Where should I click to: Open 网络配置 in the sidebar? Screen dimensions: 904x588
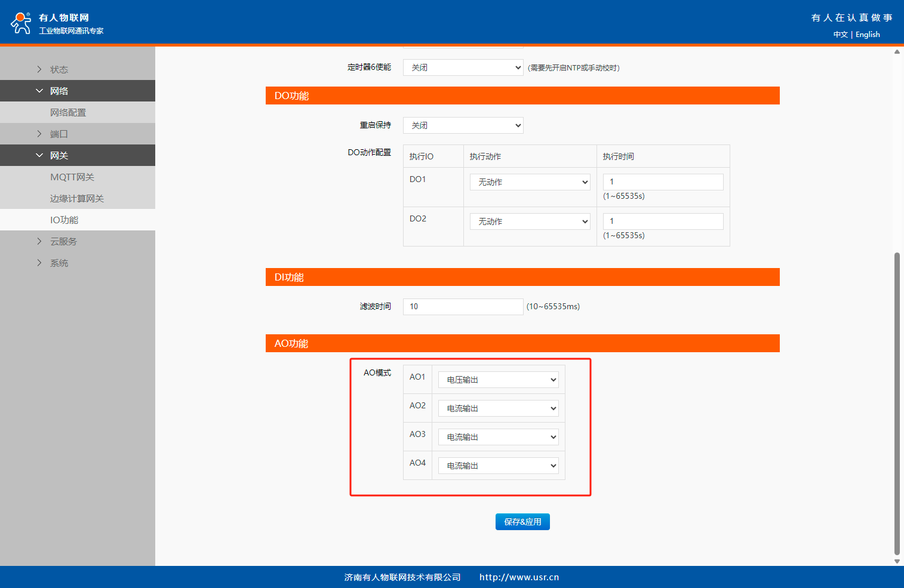pos(68,112)
